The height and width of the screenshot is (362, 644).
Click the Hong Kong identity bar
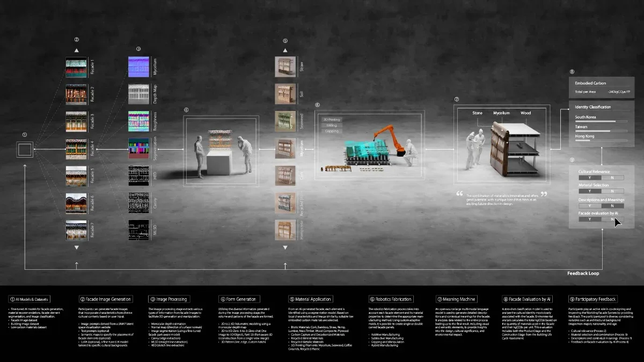pos(601,139)
